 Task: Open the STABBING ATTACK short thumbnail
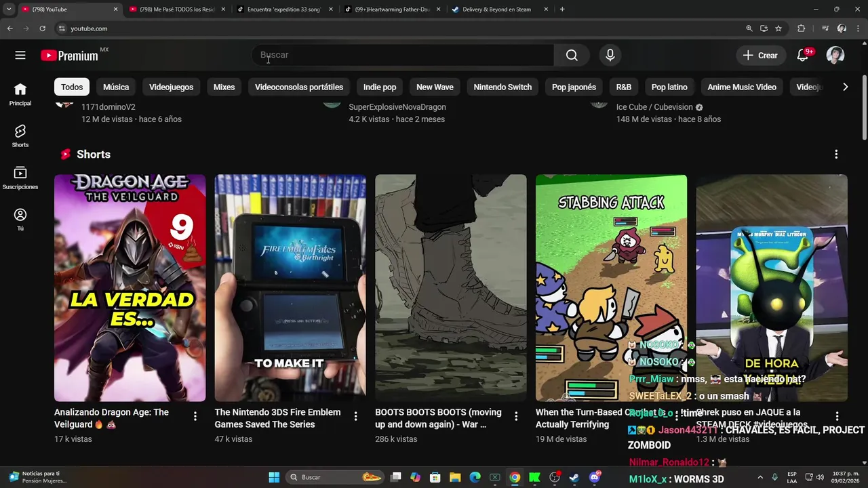(x=611, y=288)
